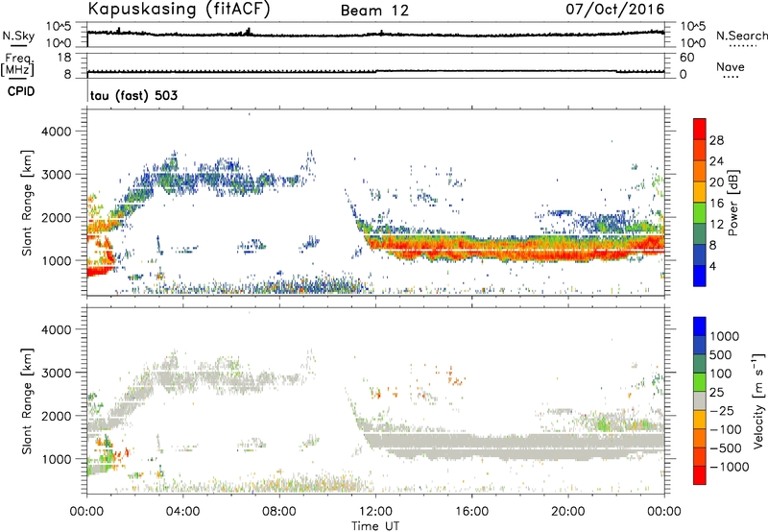Click the red top segment of Power color bar
The height and width of the screenshot is (532, 768).
pyautogui.click(x=700, y=129)
